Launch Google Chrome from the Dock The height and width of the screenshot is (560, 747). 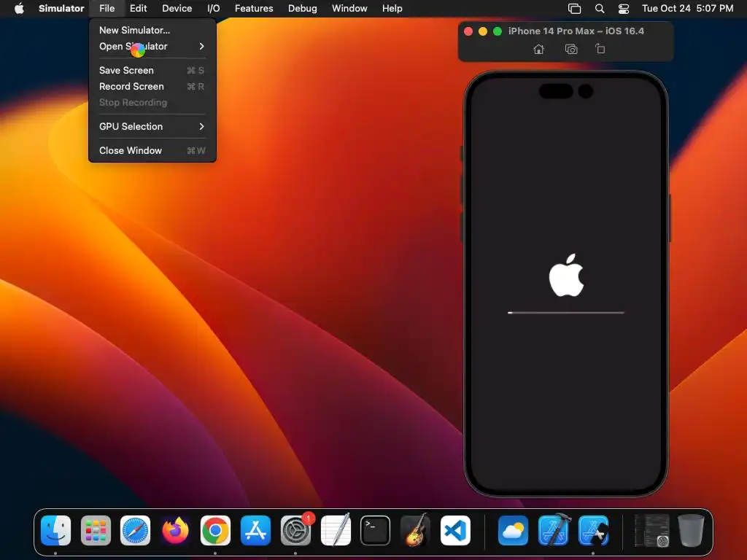point(215,530)
